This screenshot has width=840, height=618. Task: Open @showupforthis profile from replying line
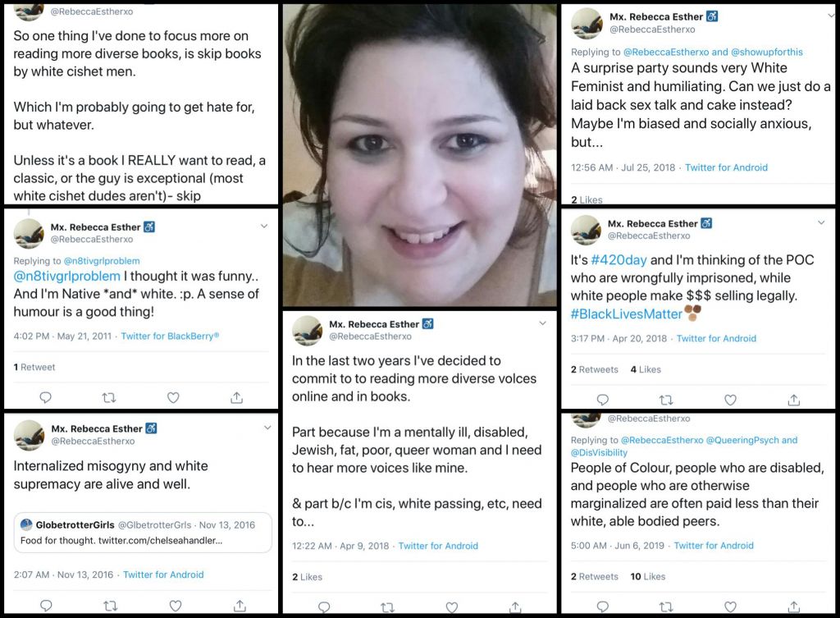click(767, 52)
